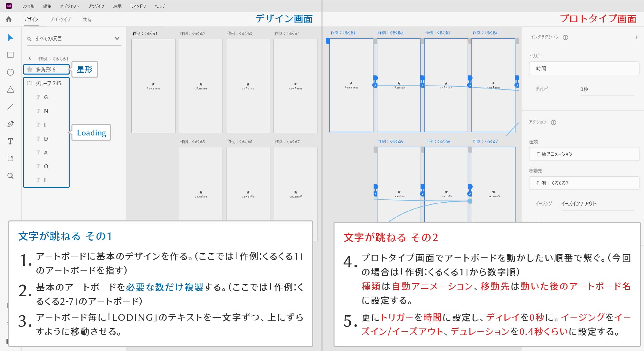
Task: Select the Line tool
Action: pos(10,106)
